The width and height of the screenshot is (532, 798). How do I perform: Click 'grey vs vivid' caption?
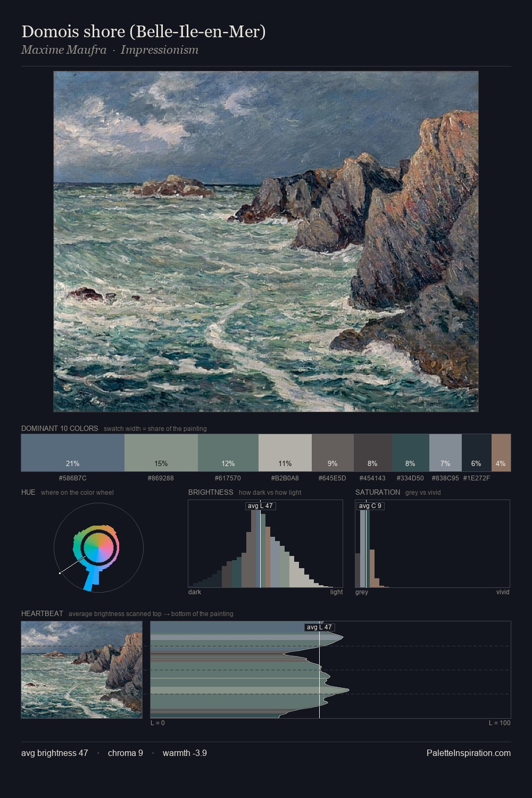423,493
